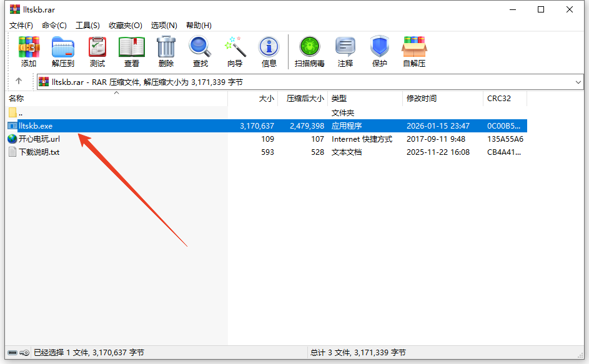The height and width of the screenshot is (364, 589).
Task: Click the disk drive icon in status bar
Action: pos(12,353)
